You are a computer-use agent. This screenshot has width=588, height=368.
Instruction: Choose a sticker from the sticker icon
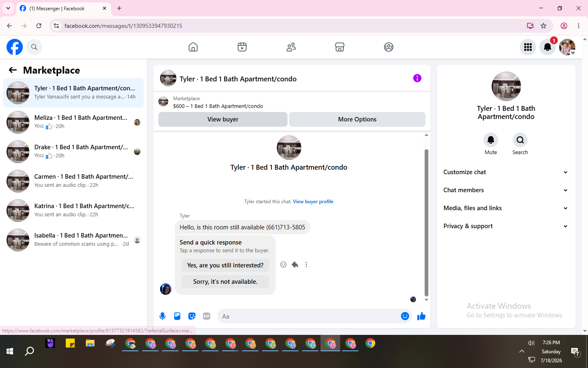[x=192, y=316]
